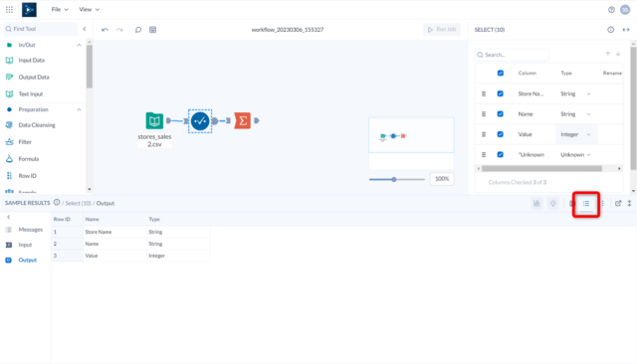Uncheck the Store Name column checkbox
This screenshot has height=364, width=637.
(500, 93)
